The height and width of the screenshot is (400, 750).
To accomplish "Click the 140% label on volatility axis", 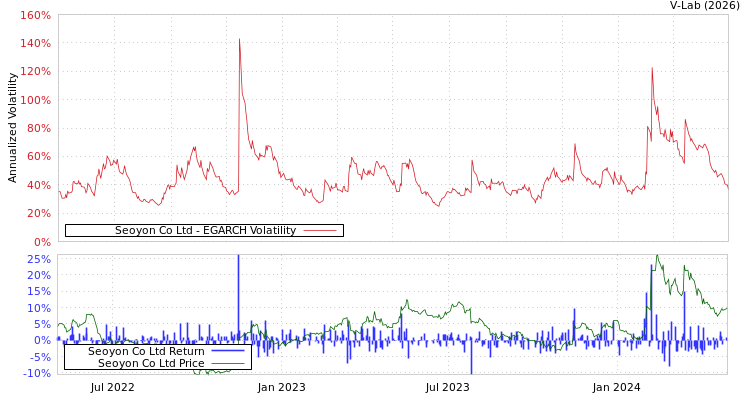I will coord(35,44).
